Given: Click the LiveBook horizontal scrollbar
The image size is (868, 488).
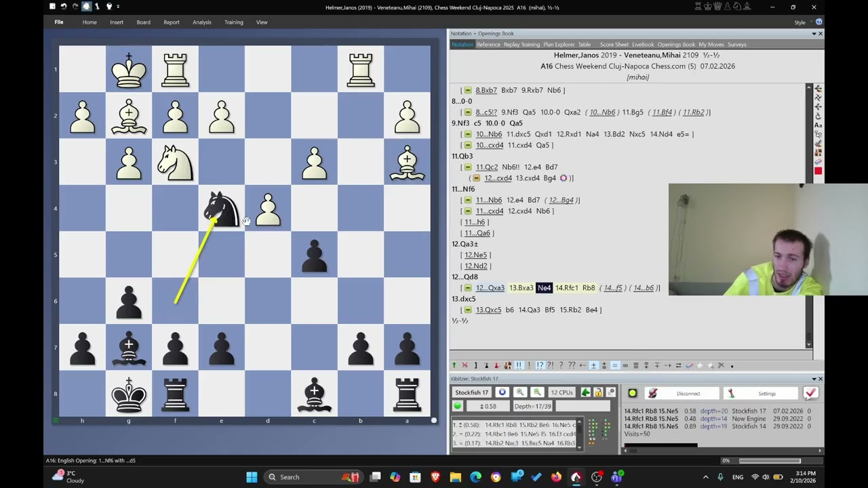Looking at the screenshot, I should tap(722, 450).
